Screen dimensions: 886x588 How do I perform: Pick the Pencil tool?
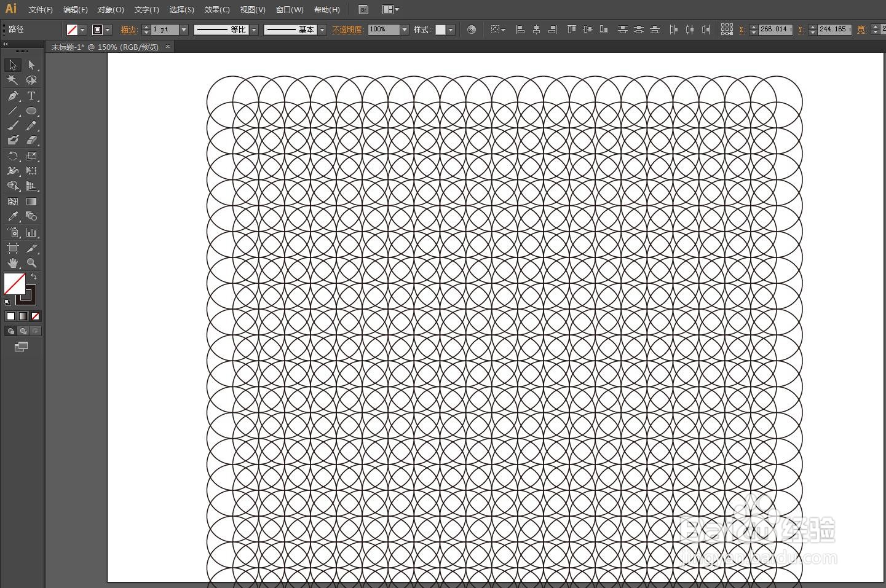[x=31, y=126]
